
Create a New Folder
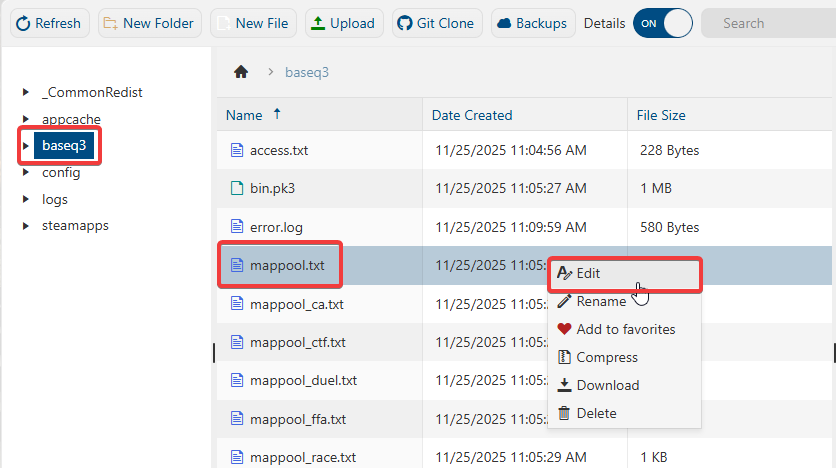150,23
